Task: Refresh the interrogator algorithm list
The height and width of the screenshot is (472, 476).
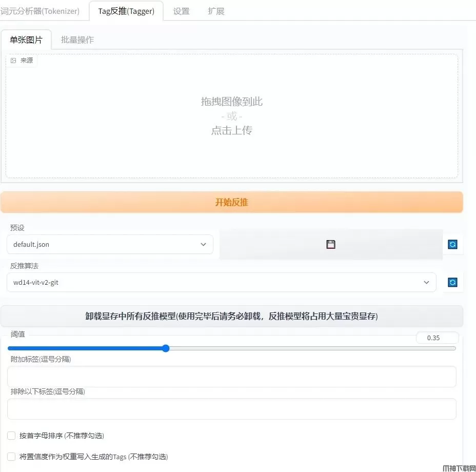Action: 452,282
